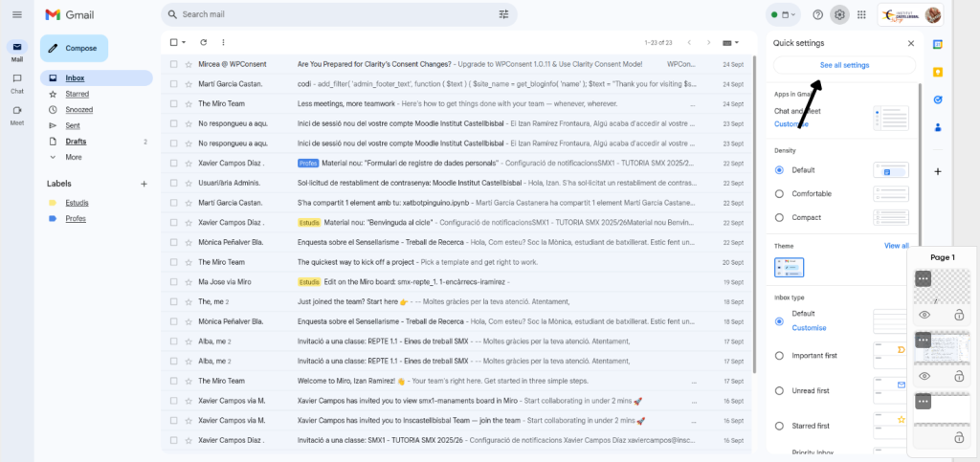Open the select-all checkbox dropdown arrow

pos(185,42)
